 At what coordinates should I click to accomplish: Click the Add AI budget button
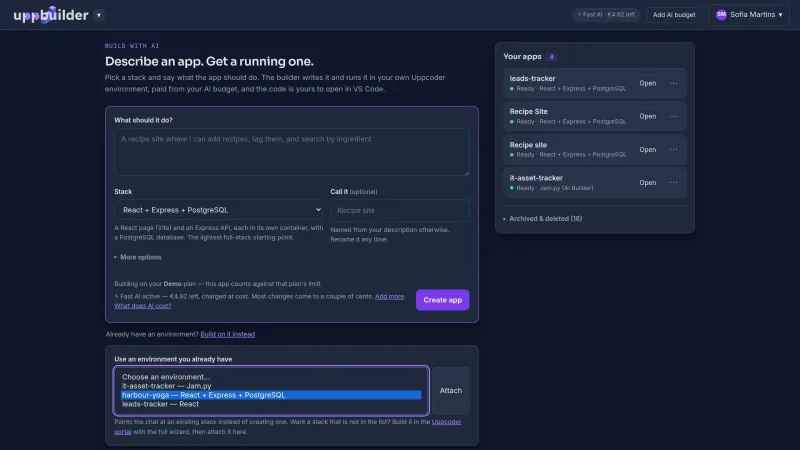tap(673, 15)
